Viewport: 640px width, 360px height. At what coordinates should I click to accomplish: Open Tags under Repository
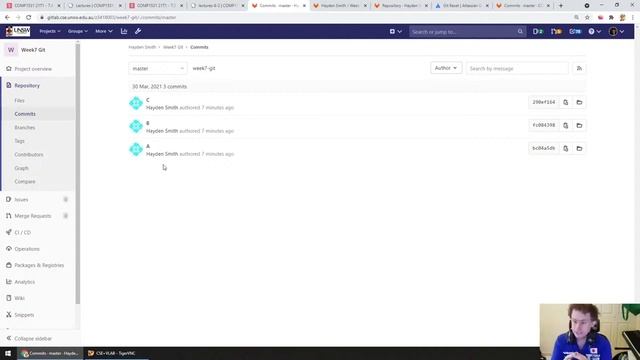point(20,141)
